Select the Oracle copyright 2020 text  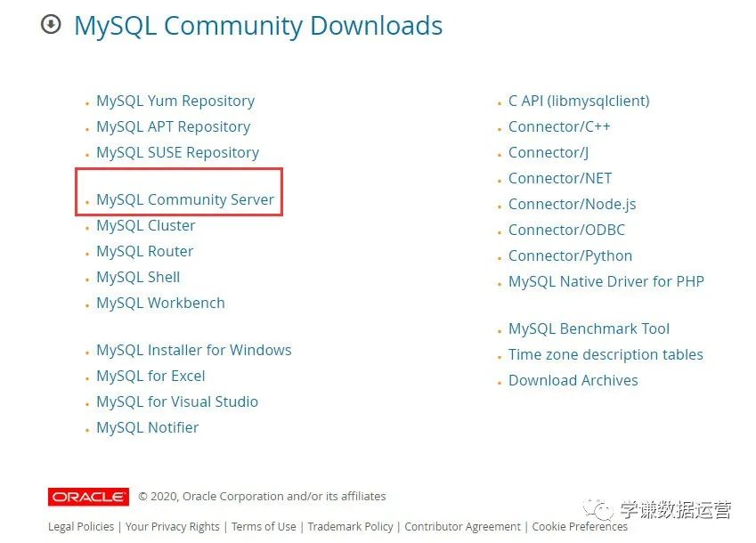pos(263,496)
